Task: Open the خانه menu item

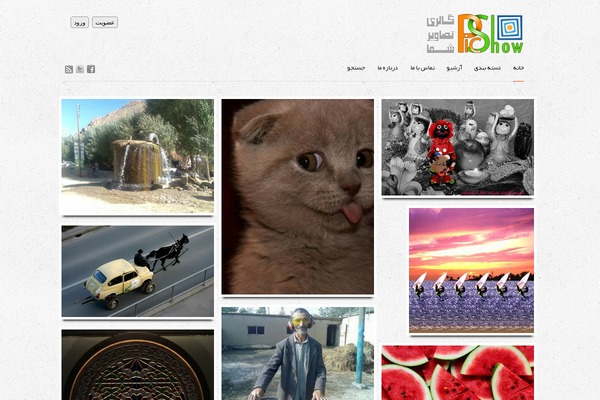Action: tap(518, 68)
